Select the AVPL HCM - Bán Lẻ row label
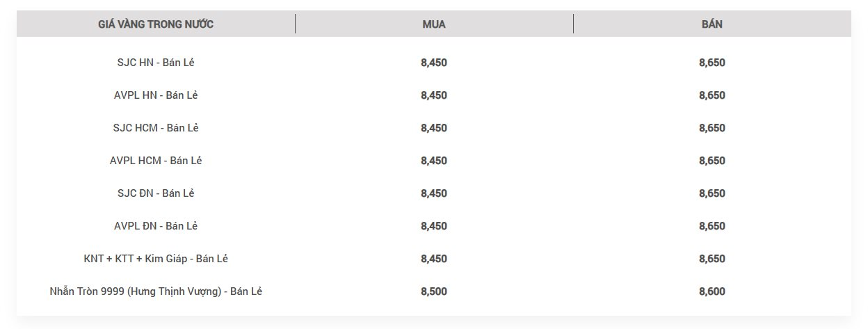The image size is (868, 329). point(156,161)
